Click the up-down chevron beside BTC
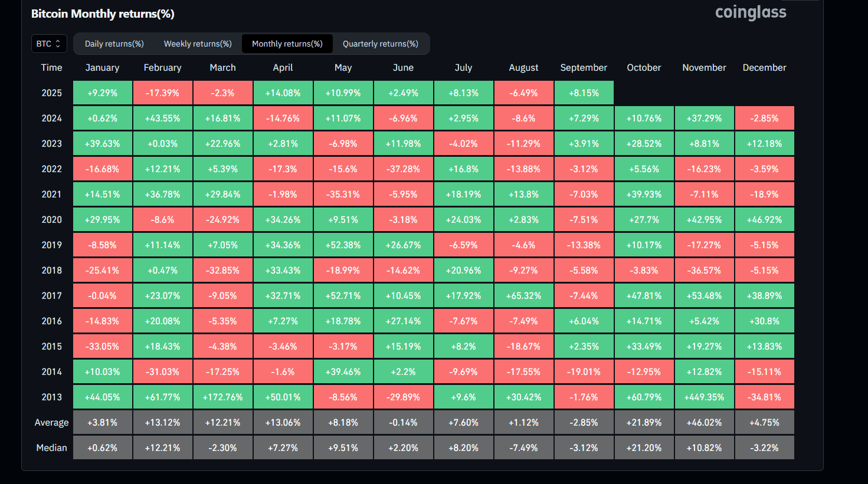This screenshot has height=484, width=868. (x=58, y=44)
